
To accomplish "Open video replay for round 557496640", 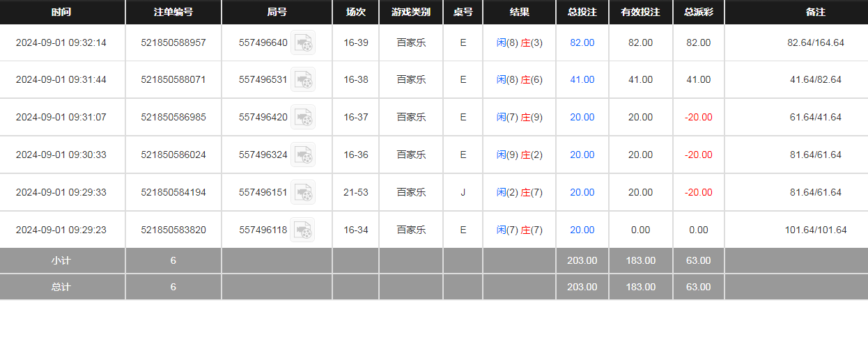I will (303, 42).
